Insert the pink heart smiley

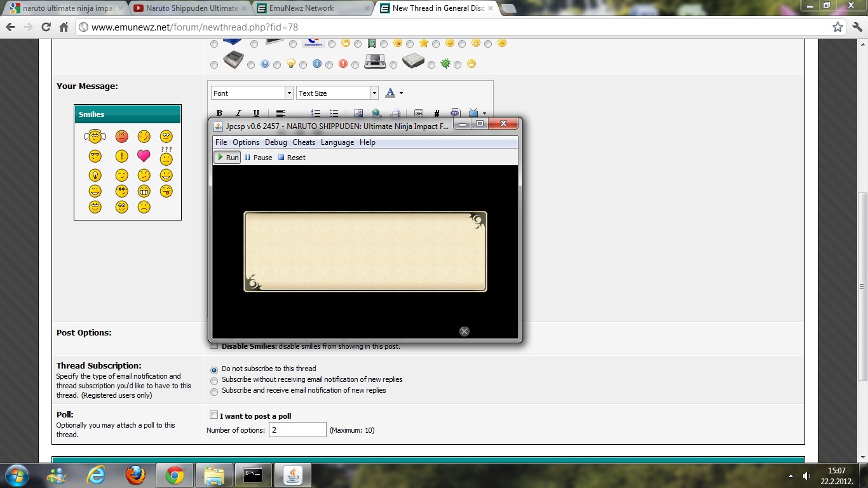144,156
